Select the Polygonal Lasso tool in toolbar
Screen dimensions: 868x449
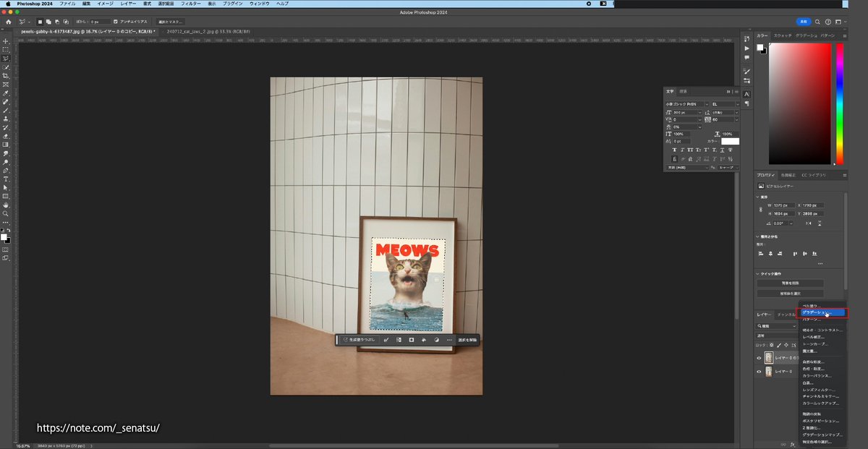tap(6, 59)
